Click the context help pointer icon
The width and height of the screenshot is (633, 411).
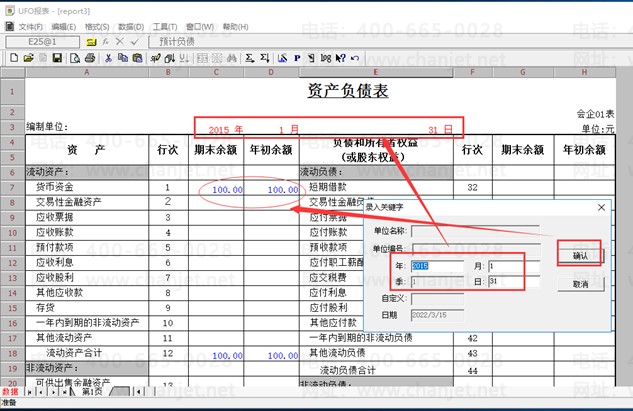click(341, 58)
